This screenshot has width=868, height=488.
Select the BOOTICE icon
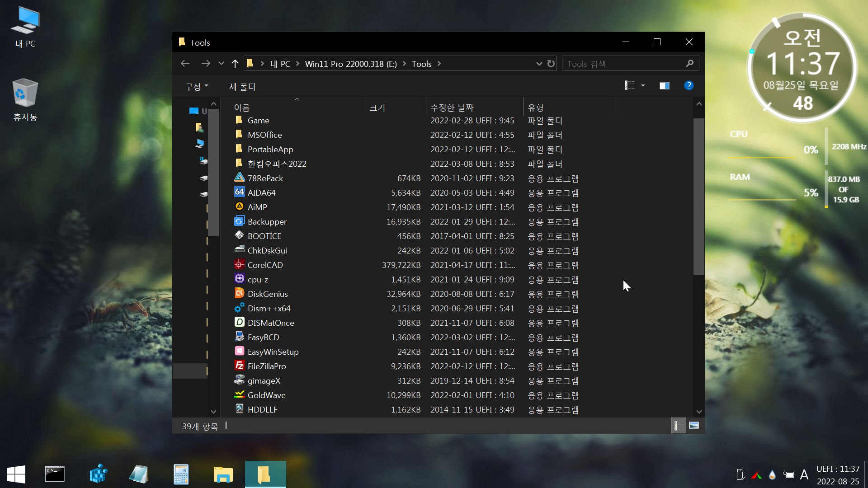pyautogui.click(x=239, y=235)
